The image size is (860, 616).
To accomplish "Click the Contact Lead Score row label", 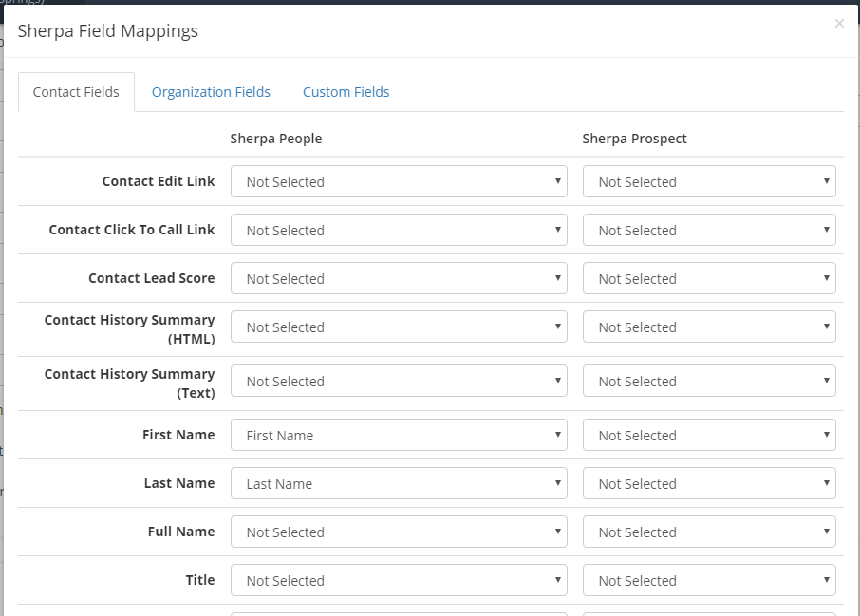I will click(x=152, y=278).
